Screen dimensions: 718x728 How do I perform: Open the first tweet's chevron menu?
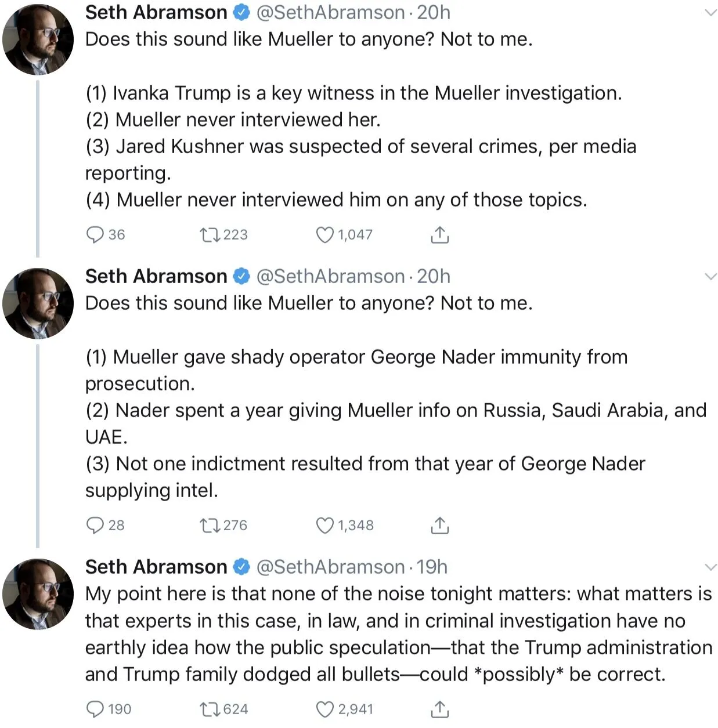click(x=710, y=12)
